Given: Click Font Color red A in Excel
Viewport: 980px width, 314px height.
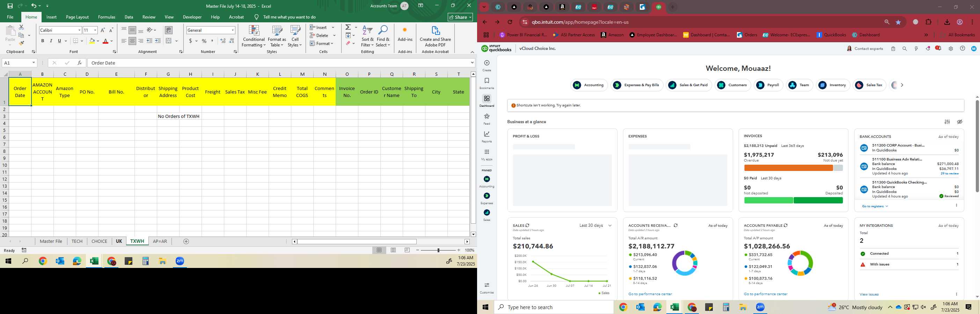Looking at the screenshot, I should (105, 41).
